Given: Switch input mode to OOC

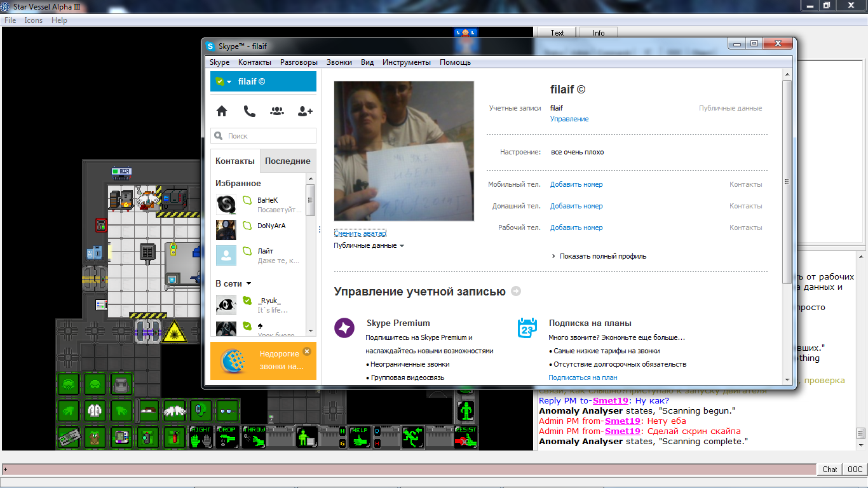Looking at the screenshot, I should tap(854, 470).
